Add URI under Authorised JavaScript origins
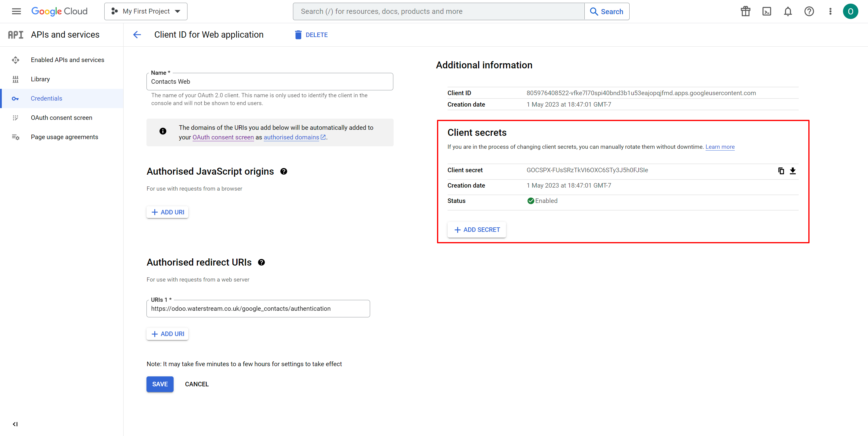This screenshot has width=868, height=436. pyautogui.click(x=168, y=212)
